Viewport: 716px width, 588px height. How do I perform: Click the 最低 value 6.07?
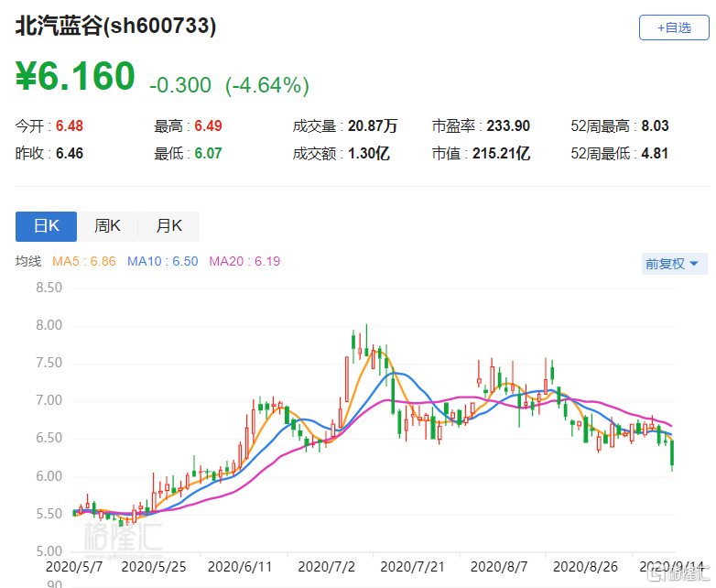(x=208, y=153)
